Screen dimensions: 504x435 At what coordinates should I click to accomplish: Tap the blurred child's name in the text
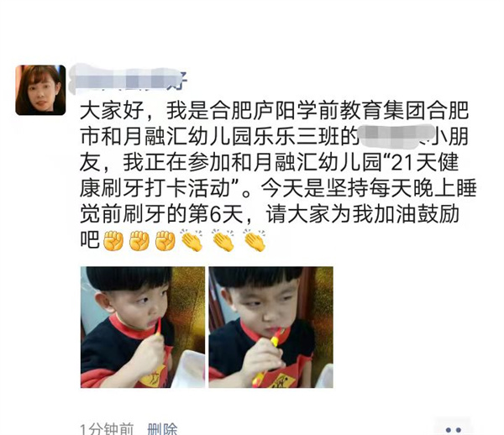point(391,136)
